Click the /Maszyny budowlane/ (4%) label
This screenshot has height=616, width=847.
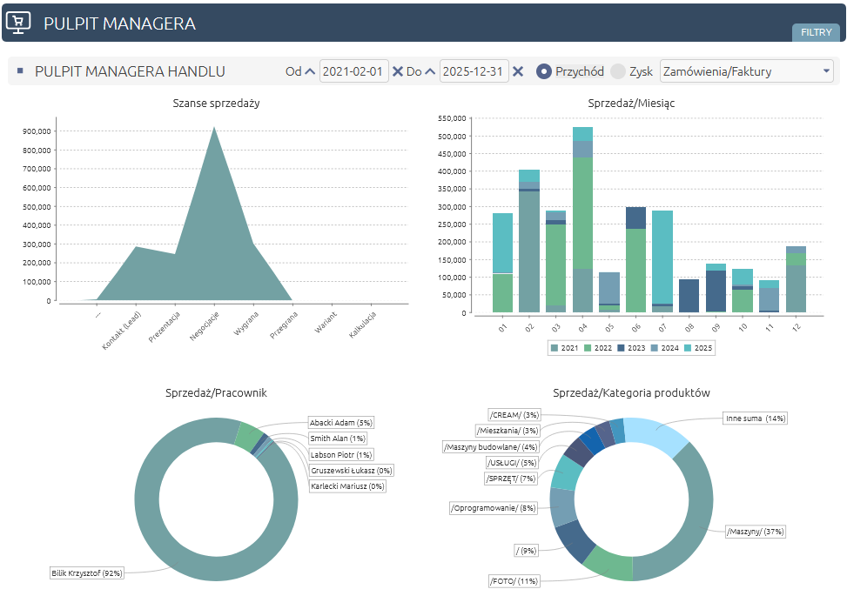tap(491, 446)
